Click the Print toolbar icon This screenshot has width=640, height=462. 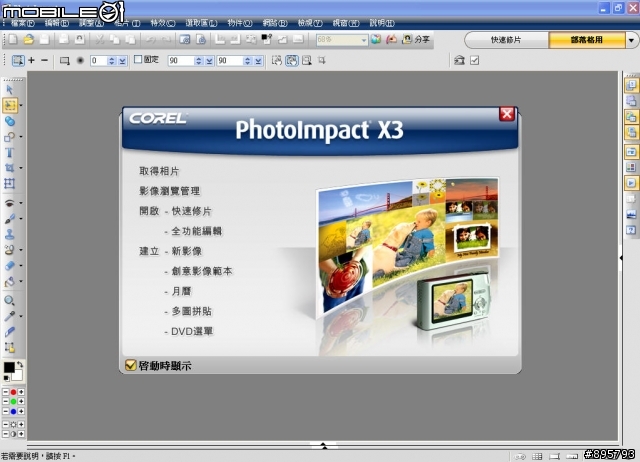(64, 40)
